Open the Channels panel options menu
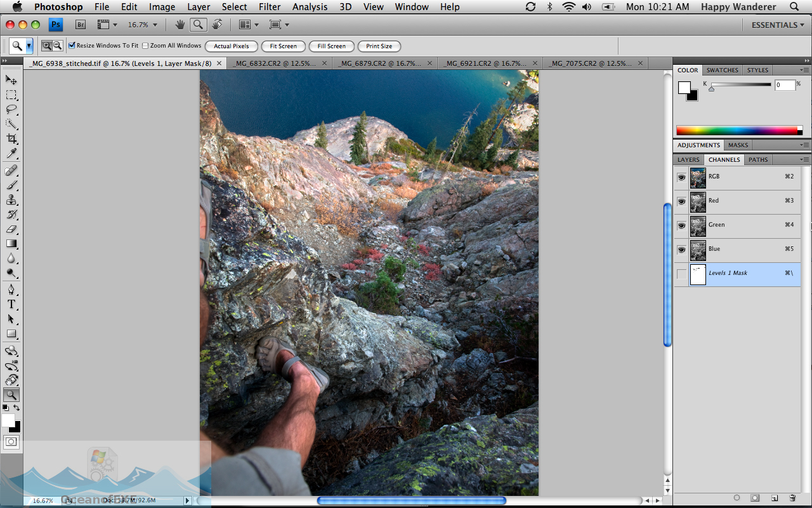The height and width of the screenshot is (508, 812). 804,159
